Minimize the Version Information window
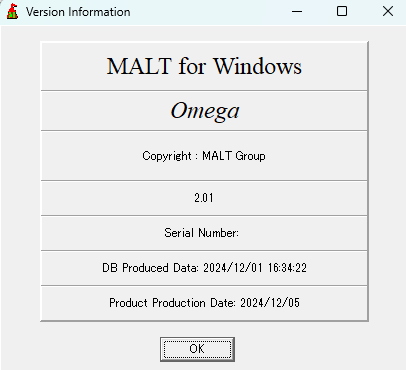 pyautogui.click(x=297, y=11)
